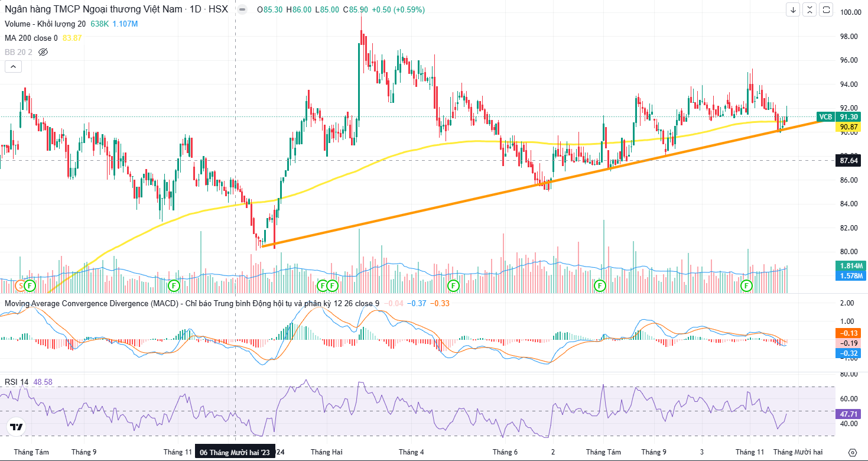Click the 06 Tháng Mười hai '23 date label
Viewport: 868px width, 461px height.
click(235, 452)
